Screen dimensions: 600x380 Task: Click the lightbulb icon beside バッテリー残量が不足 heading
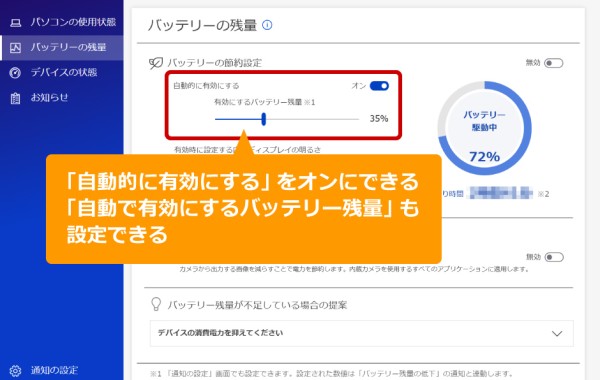156,304
